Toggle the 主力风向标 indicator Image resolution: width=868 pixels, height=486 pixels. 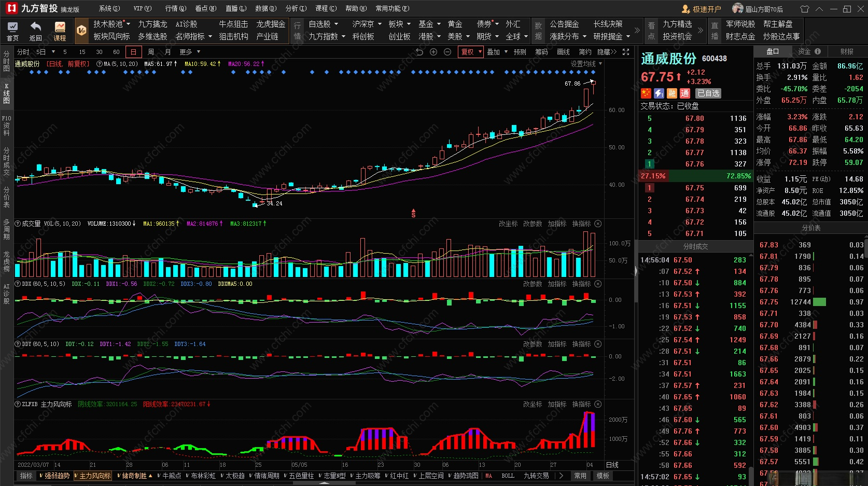tap(93, 476)
